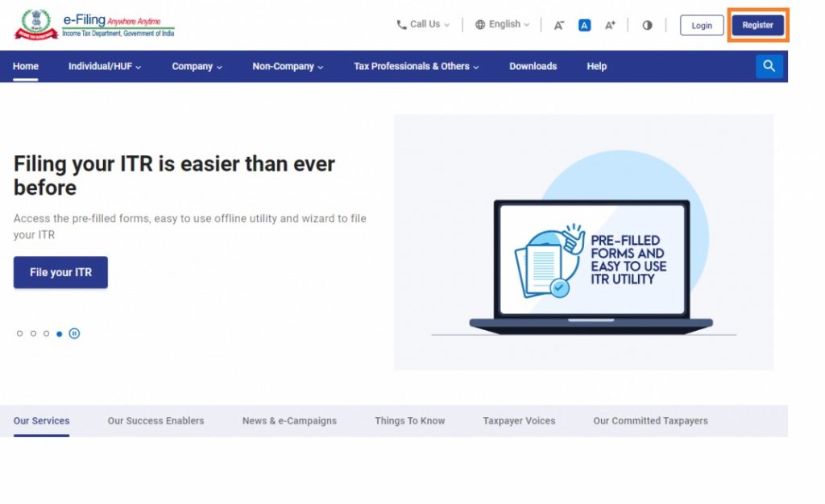Image resolution: width=825 pixels, height=504 pixels.
Task: Click the search magnifier icon
Action: tap(769, 66)
